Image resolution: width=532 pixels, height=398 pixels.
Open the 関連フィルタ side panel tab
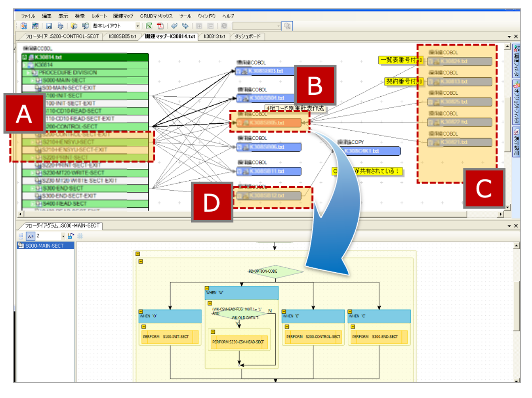tap(516, 61)
